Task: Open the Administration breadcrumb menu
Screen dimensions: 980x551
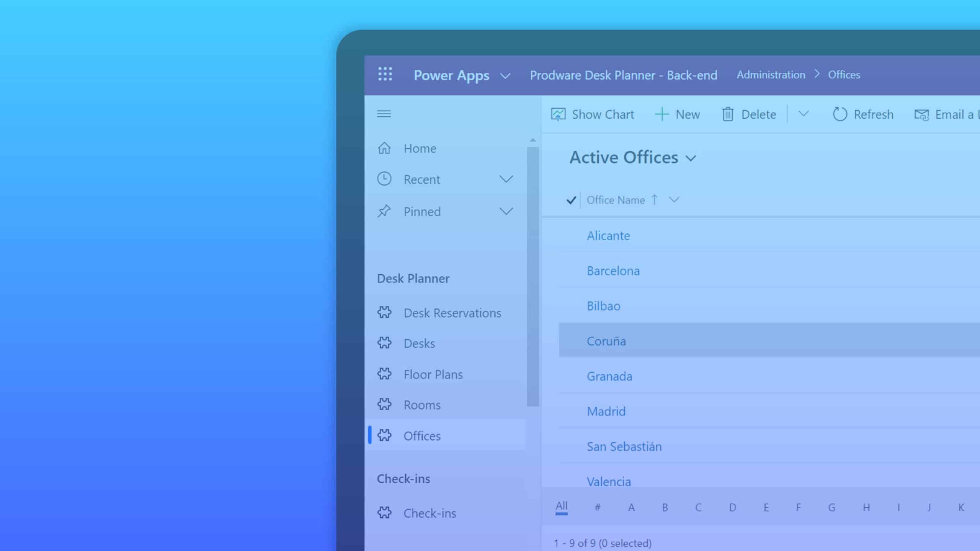Action: coord(771,75)
